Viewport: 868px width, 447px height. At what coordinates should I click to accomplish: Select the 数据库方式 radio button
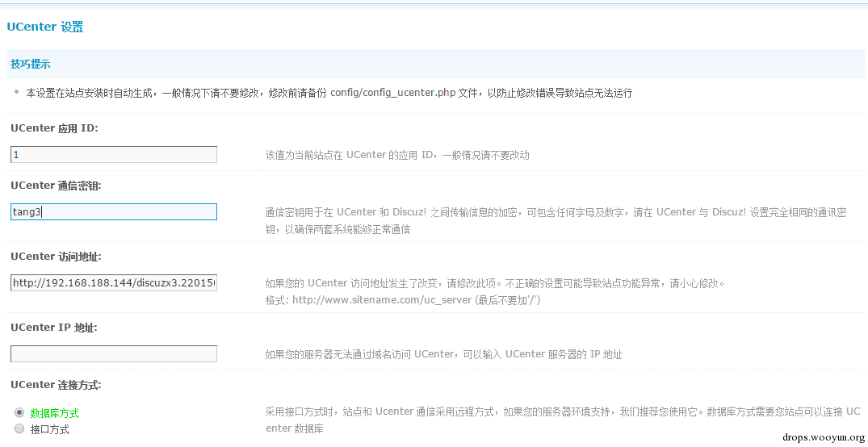19,412
